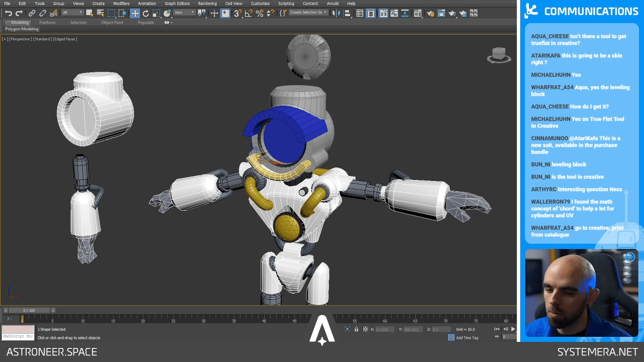Open Select by Name list icon

(x=100, y=13)
